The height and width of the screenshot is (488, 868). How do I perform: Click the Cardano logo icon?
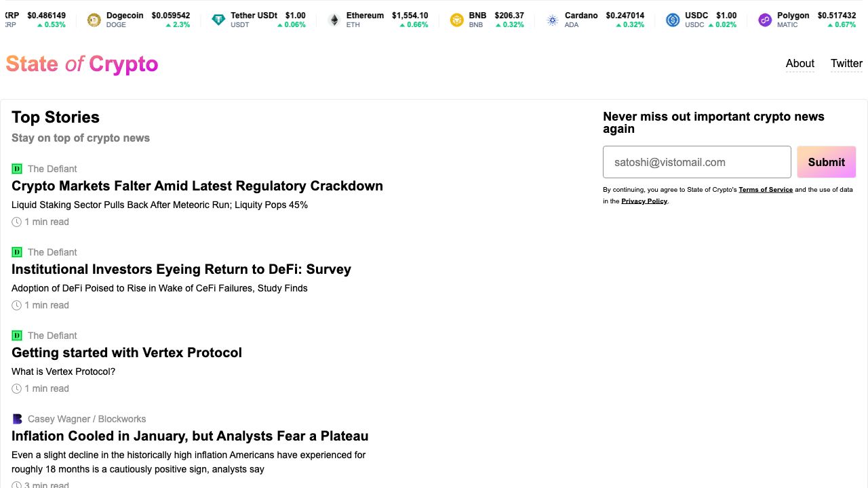(552, 20)
